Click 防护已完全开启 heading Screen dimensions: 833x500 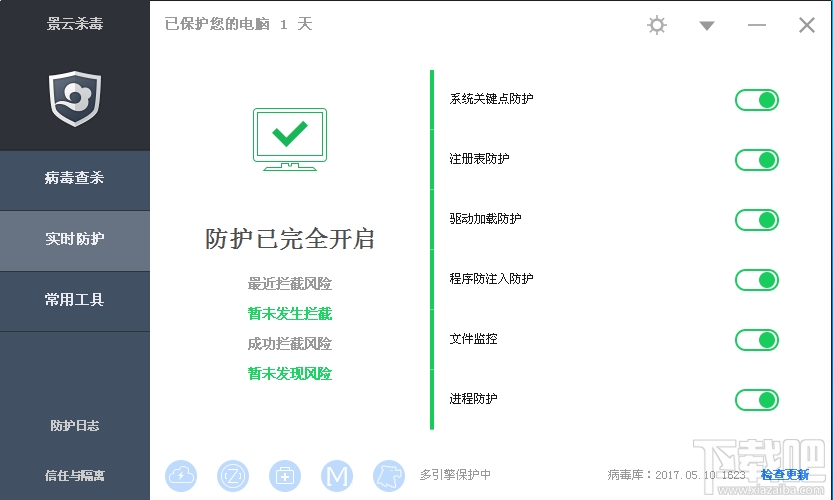coord(290,239)
